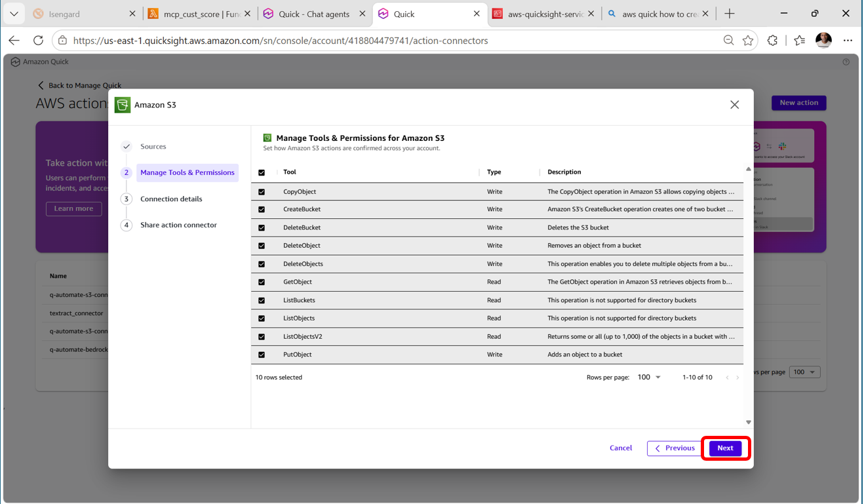
Task: Uncheck the GetObject checkbox
Action: 262,282
